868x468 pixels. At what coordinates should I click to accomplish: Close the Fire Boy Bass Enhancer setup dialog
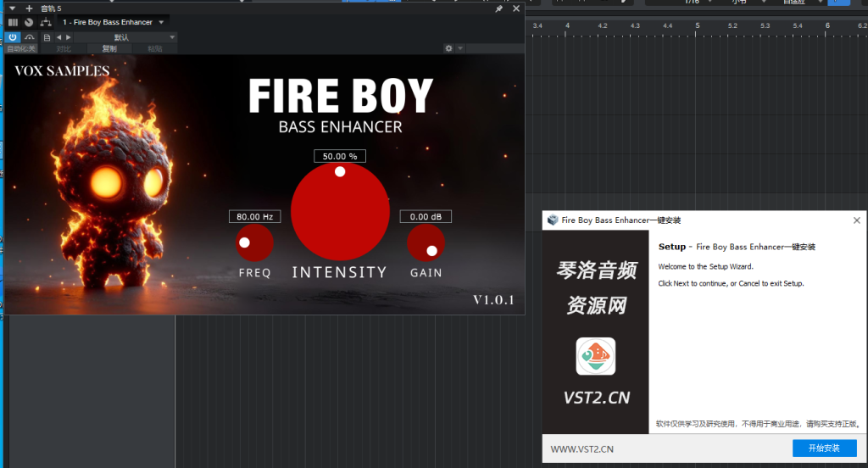point(856,220)
